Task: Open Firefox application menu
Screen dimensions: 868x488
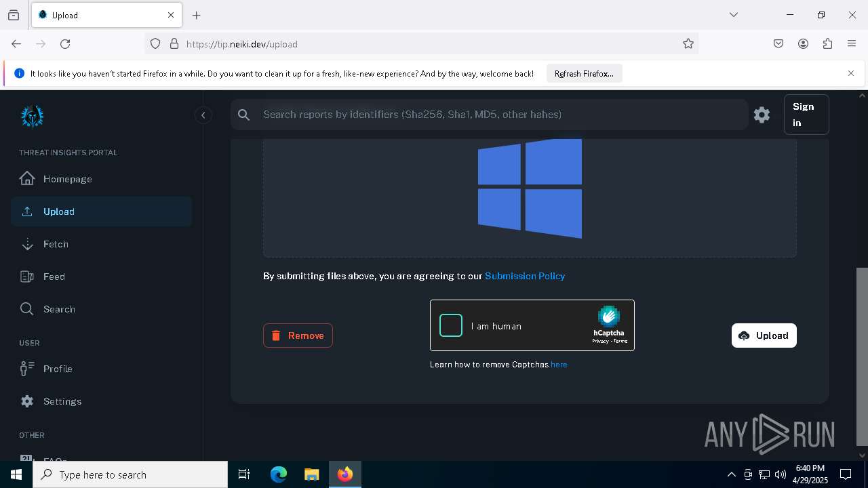Action: pyautogui.click(x=852, y=43)
